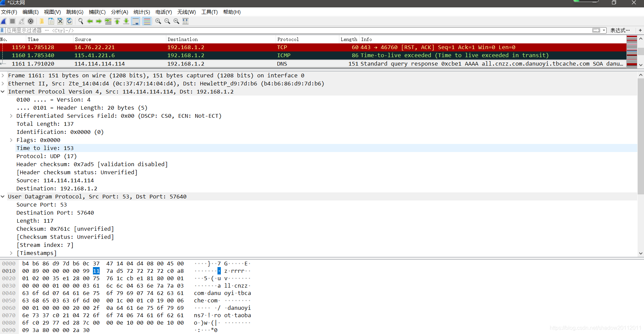Open the 跳转(G) menu

click(x=75, y=12)
